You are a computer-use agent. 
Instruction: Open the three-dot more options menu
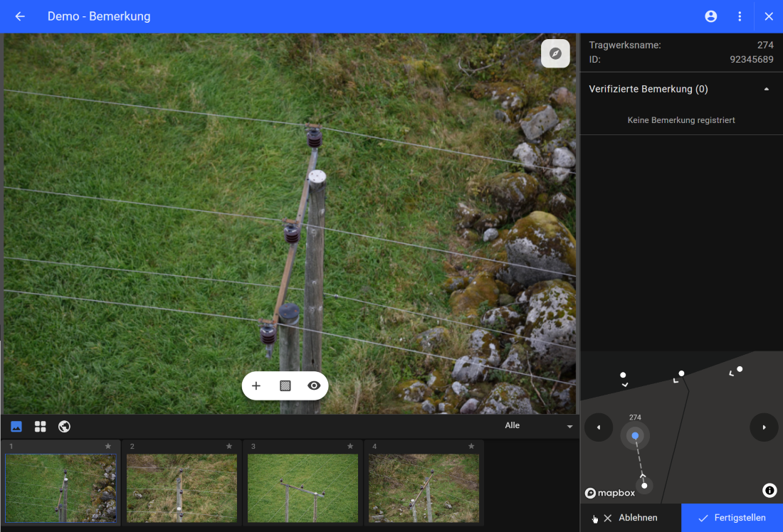coord(740,16)
